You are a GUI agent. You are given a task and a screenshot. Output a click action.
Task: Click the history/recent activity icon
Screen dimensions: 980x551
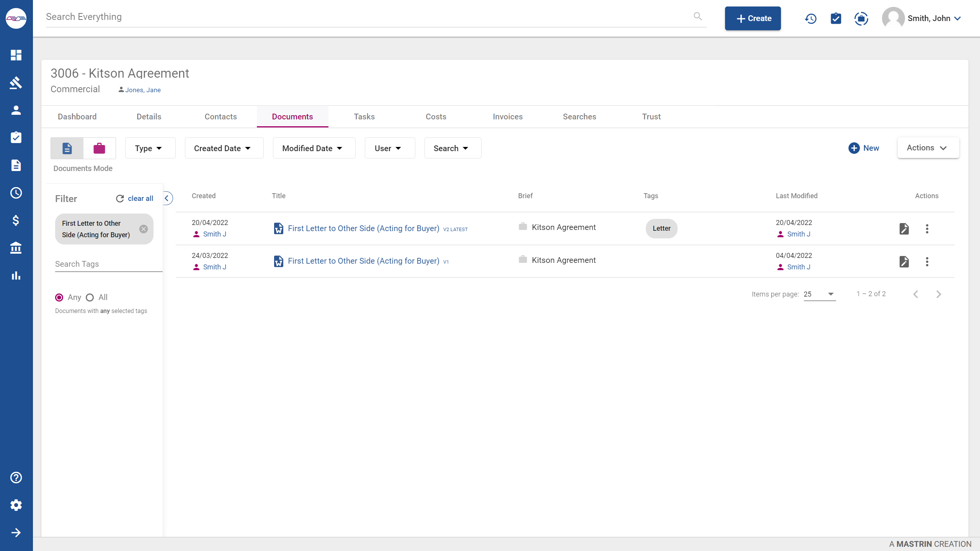[810, 18]
